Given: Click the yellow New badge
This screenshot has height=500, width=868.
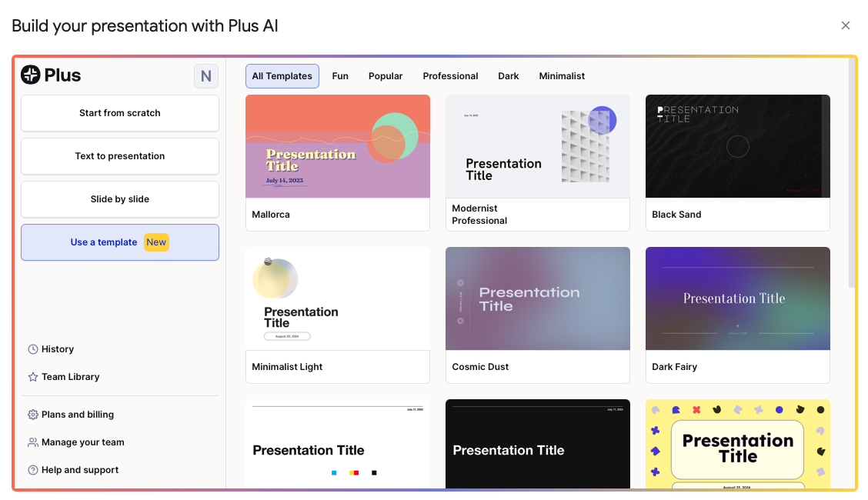Looking at the screenshot, I should 156,242.
